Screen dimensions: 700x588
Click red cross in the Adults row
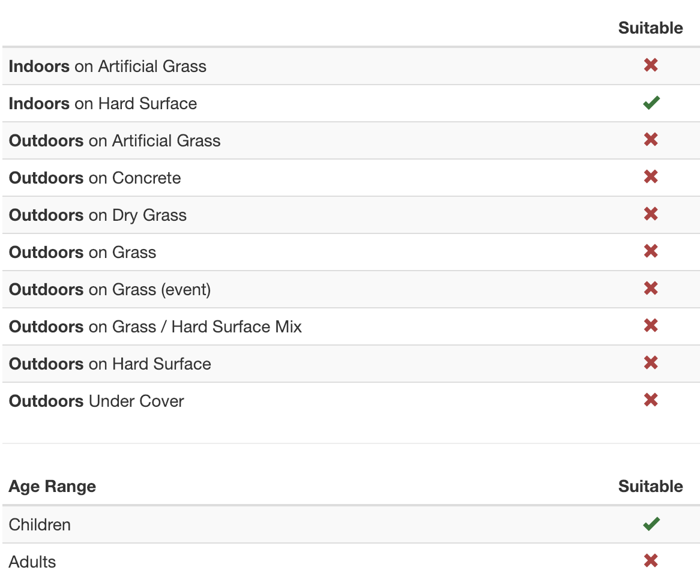651,561
